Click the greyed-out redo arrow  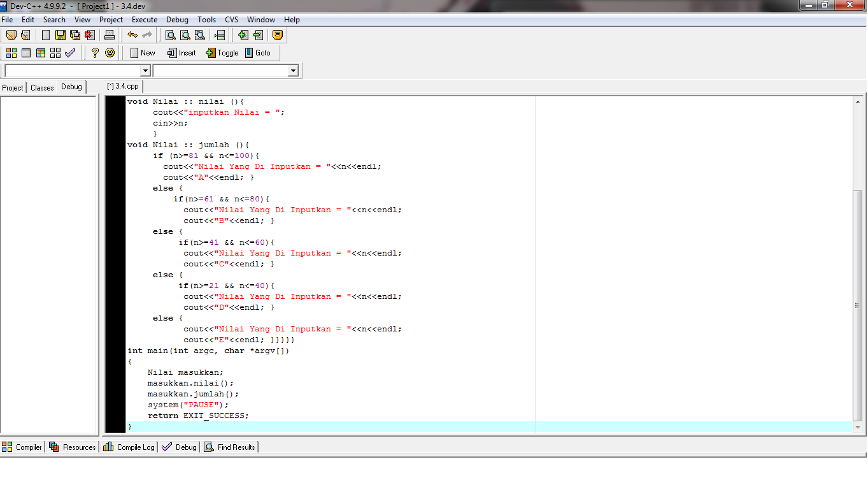pyautogui.click(x=147, y=35)
